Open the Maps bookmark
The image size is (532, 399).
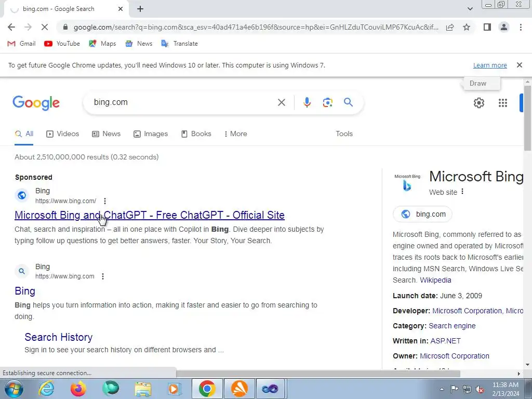[102, 44]
